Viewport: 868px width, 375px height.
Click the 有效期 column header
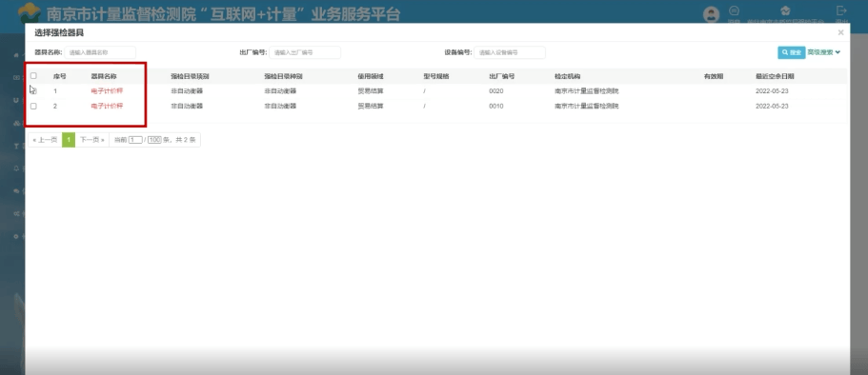[714, 76]
